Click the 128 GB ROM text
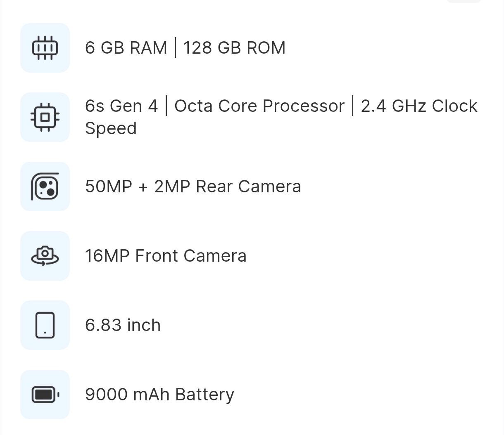The width and height of the screenshot is (504, 435). 234,48
